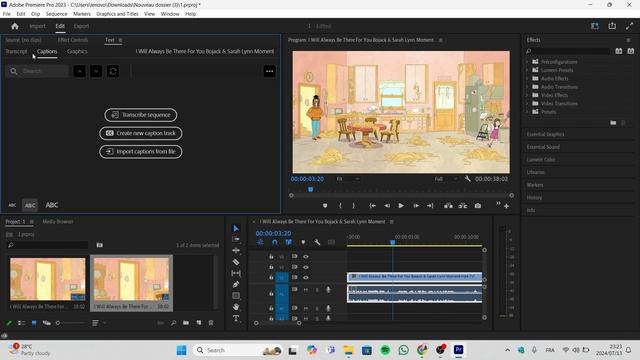Screen dimensions: 640x360
Task: Click Create new caption track button
Action: (141, 133)
